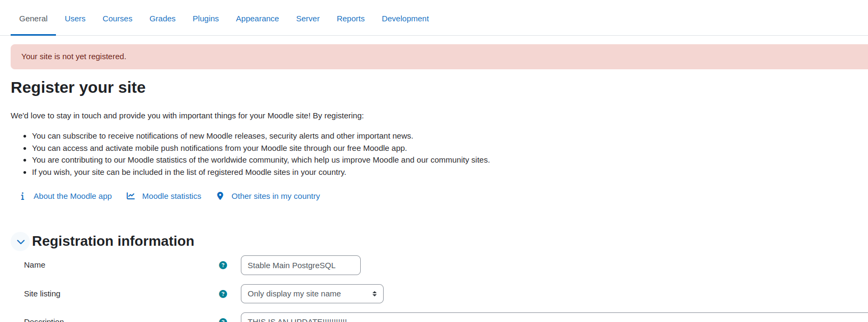Open the Appearance tab
This screenshot has width=868, height=322.
click(x=257, y=19)
